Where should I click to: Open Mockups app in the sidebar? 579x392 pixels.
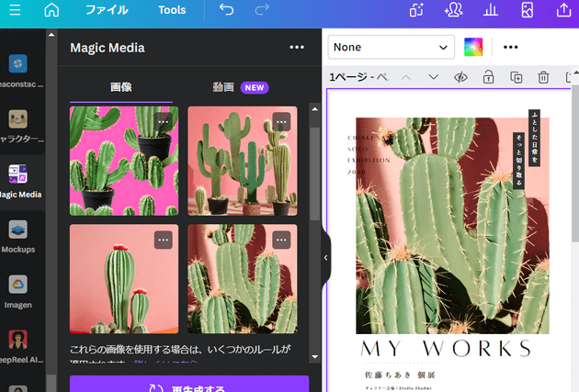pyautogui.click(x=18, y=235)
